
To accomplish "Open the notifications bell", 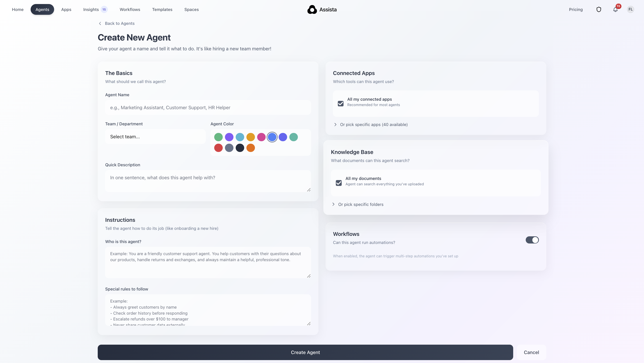I will point(615,9).
